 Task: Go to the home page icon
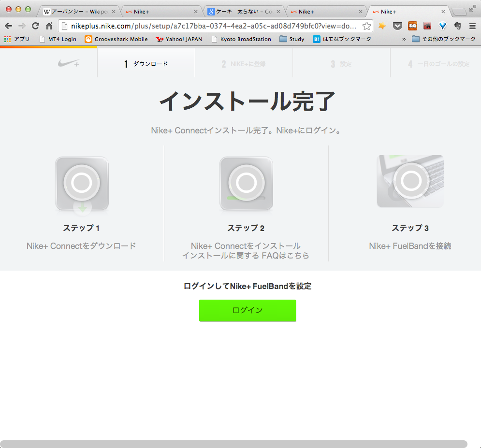49,26
